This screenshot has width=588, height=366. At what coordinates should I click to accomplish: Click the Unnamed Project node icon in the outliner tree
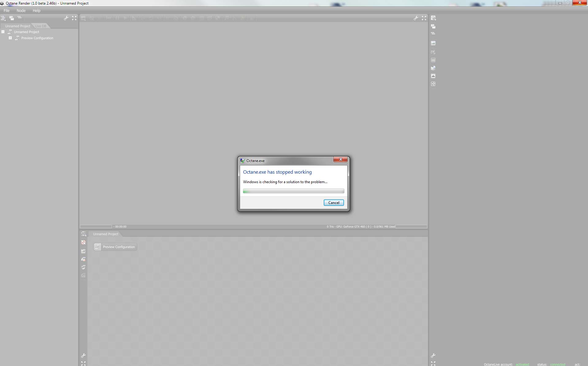[10, 32]
